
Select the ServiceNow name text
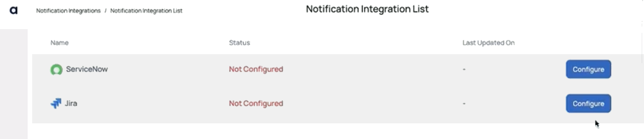[87, 69]
